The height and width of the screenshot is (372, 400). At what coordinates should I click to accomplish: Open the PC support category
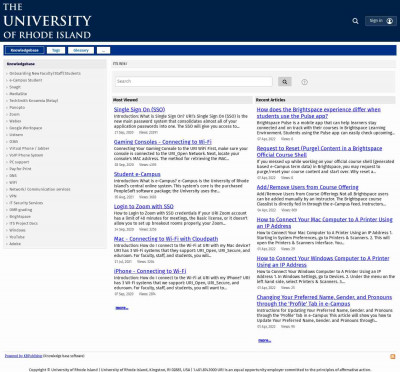click(19, 162)
